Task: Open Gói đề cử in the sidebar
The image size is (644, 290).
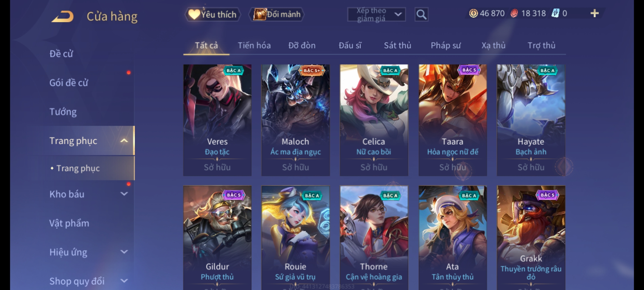Action: pos(69,83)
